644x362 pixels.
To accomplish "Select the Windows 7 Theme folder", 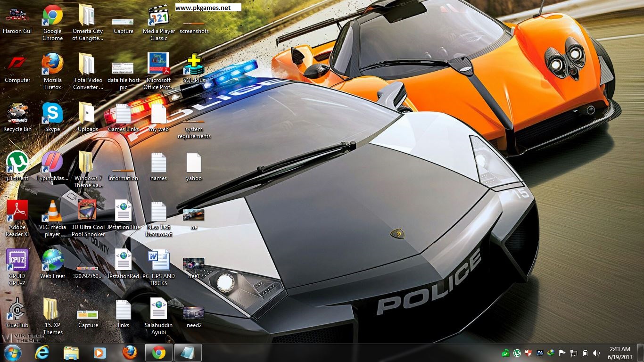I will click(x=88, y=170).
